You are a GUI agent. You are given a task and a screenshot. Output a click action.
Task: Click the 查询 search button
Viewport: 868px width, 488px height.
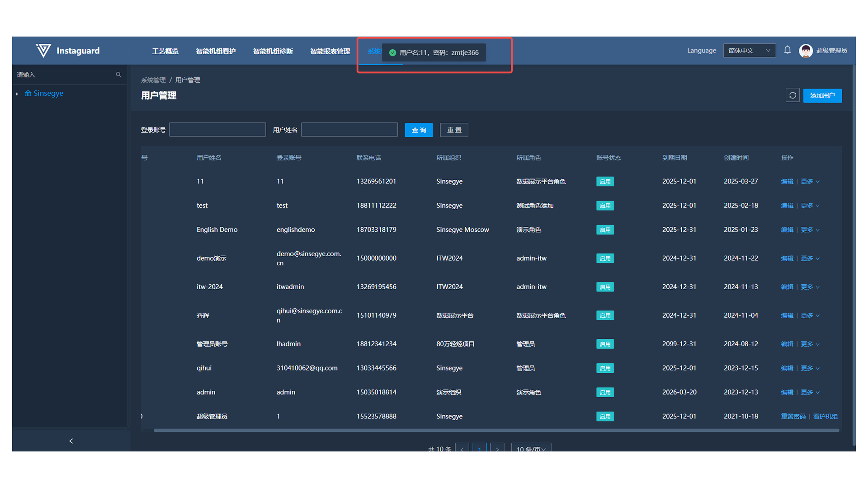419,130
